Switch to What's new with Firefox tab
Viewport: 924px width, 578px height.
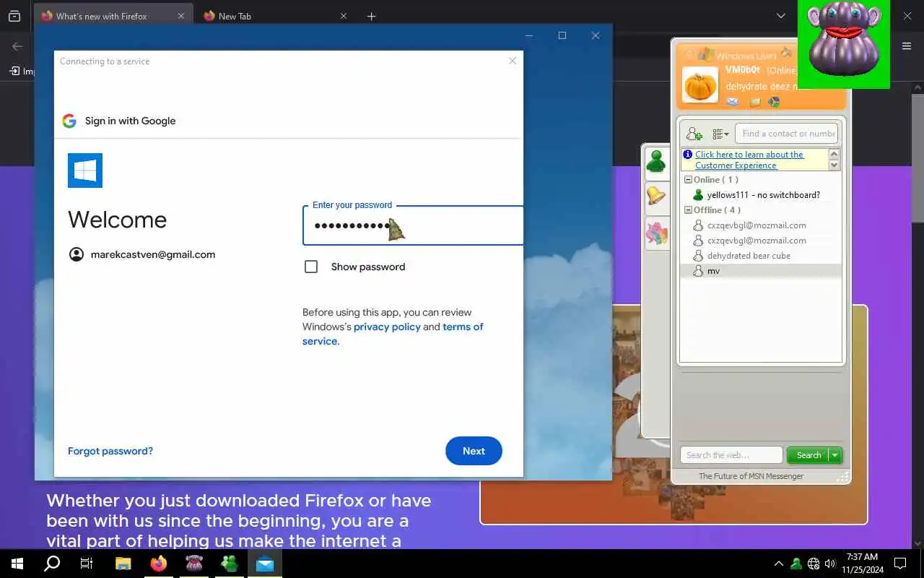click(113, 16)
